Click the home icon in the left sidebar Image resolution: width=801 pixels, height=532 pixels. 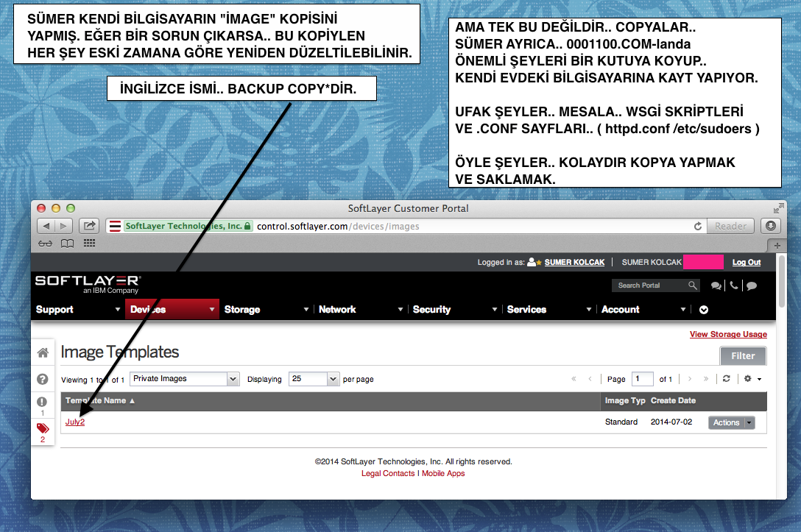click(43, 352)
